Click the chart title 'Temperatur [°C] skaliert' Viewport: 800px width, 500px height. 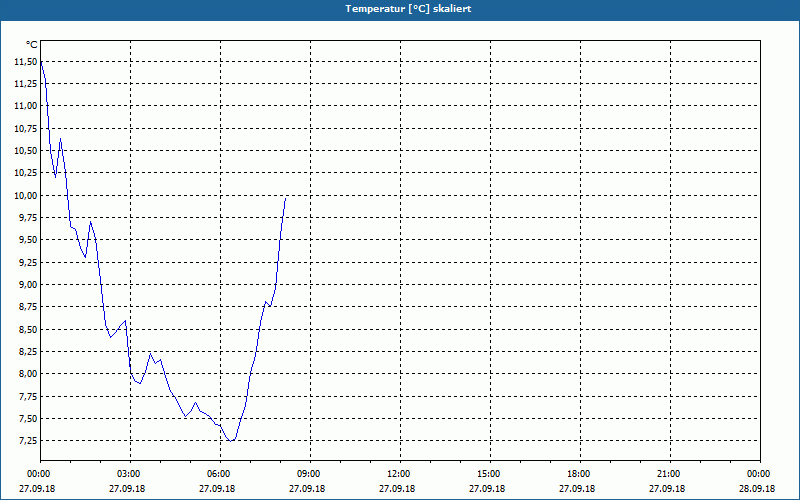click(408, 9)
